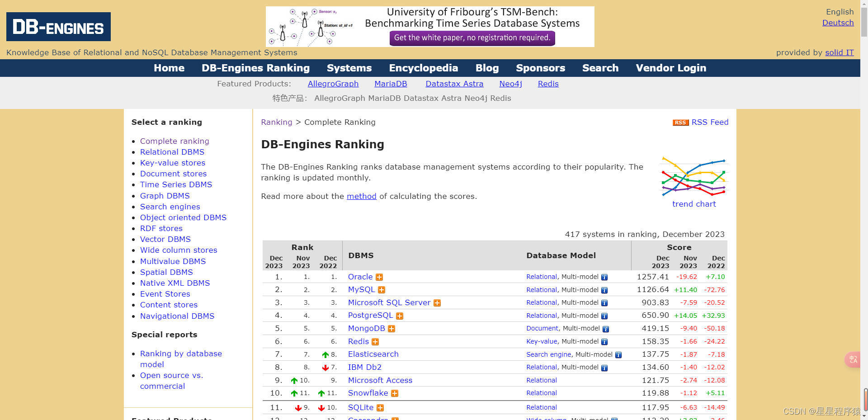Open the Search menu item
The image size is (868, 420).
click(600, 68)
